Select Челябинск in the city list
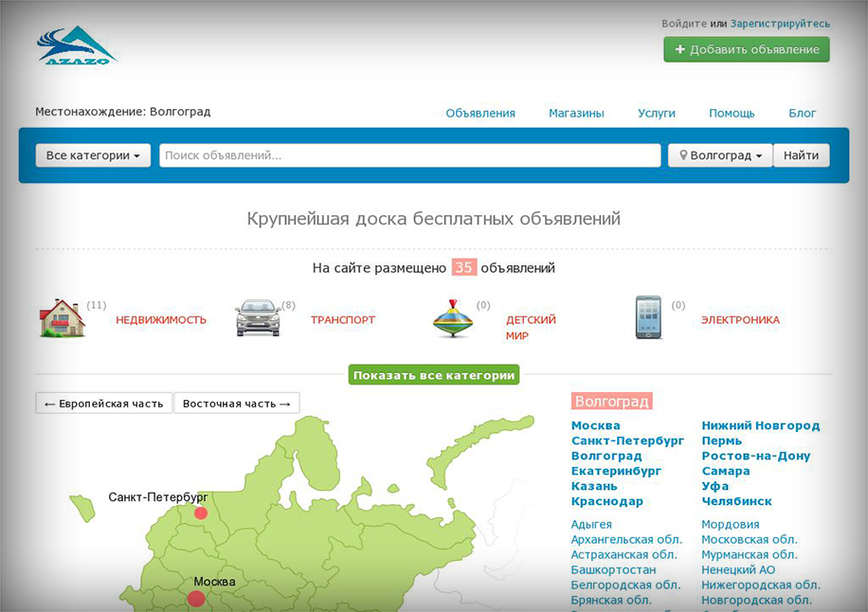 click(x=737, y=501)
